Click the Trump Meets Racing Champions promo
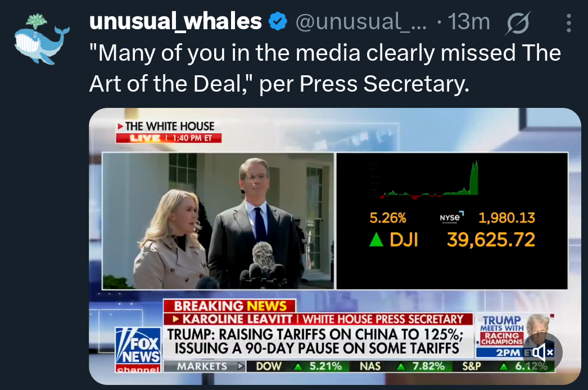The height and width of the screenshot is (390, 588). click(514, 335)
